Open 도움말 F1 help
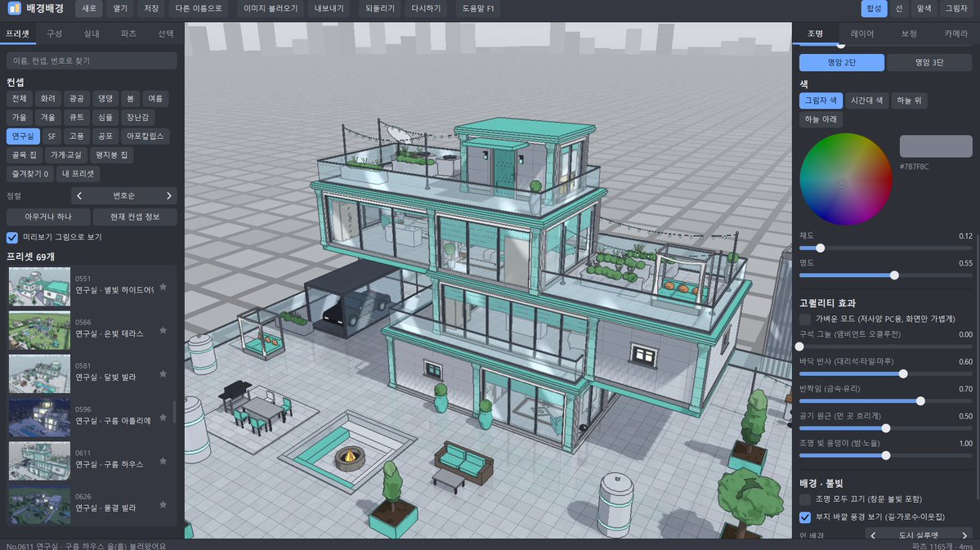 tap(478, 9)
